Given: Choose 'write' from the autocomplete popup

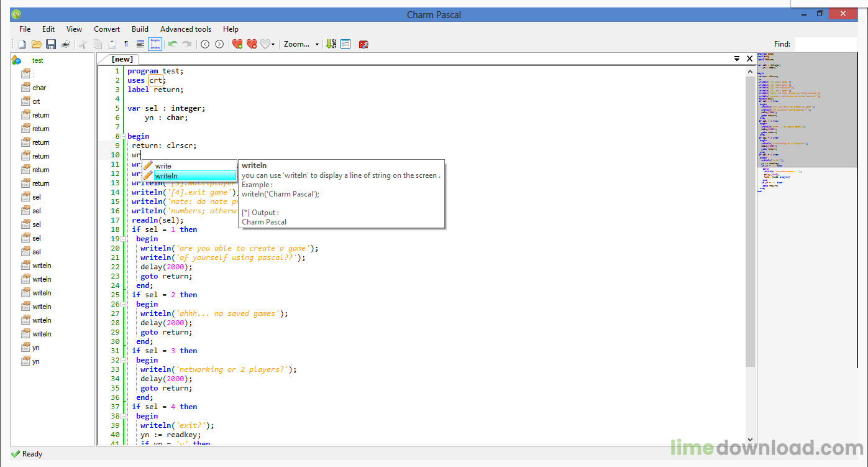Looking at the screenshot, I should point(189,166).
